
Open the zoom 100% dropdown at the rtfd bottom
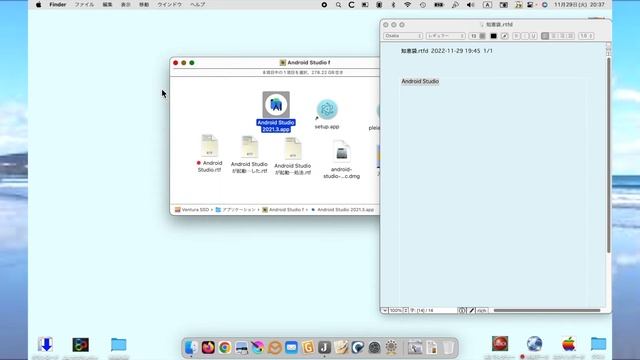coord(398,311)
